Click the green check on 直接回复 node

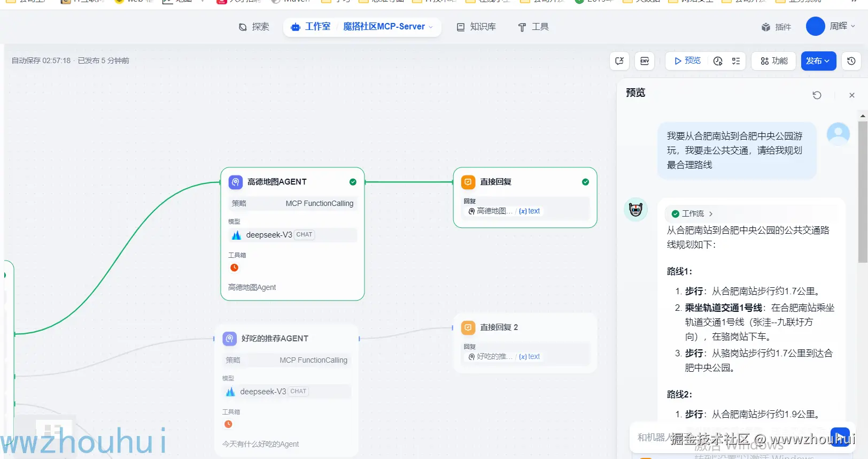pyautogui.click(x=585, y=182)
